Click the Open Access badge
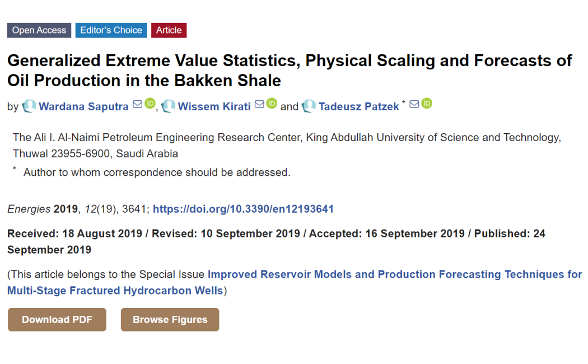Image resolution: width=588 pixels, height=364 pixels. click(x=39, y=30)
